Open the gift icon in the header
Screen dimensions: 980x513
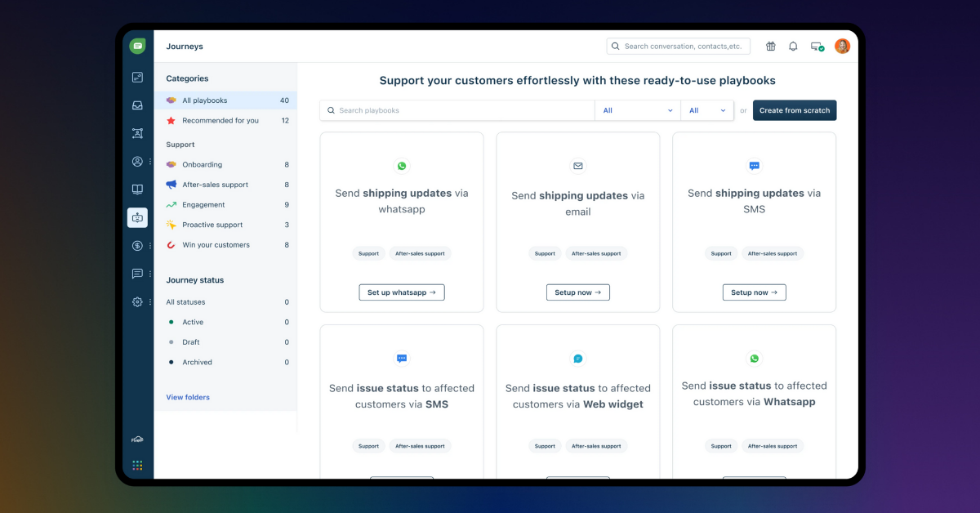(x=770, y=47)
